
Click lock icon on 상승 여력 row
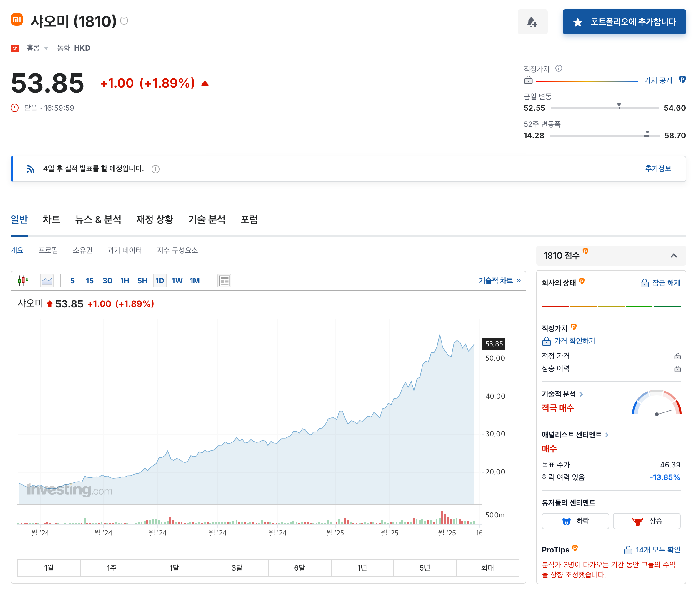coord(677,369)
